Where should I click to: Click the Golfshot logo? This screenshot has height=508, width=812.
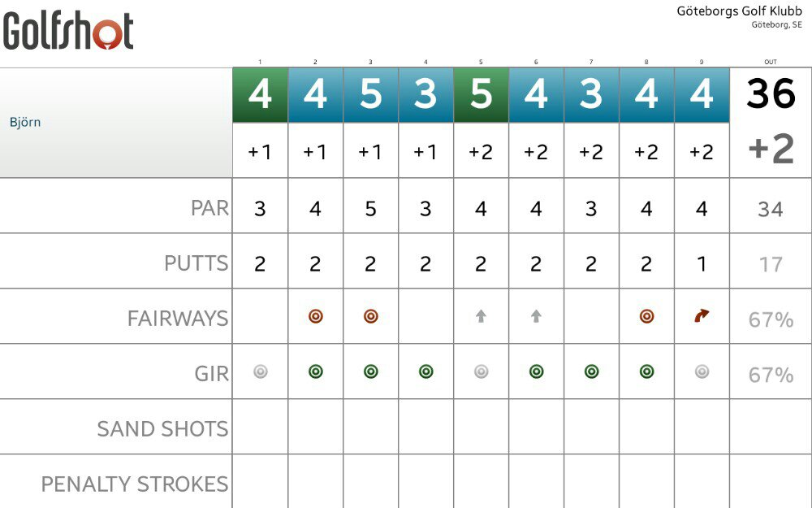[x=68, y=31]
